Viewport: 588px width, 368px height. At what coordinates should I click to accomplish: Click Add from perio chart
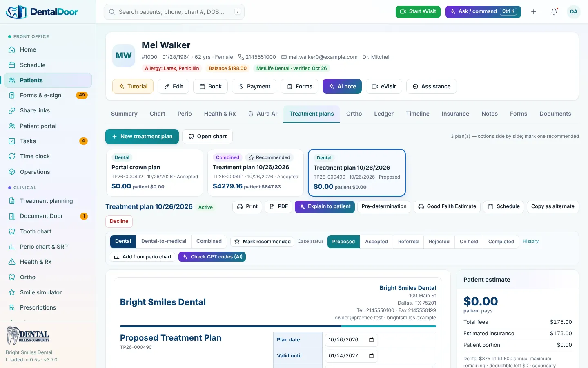pyautogui.click(x=143, y=257)
